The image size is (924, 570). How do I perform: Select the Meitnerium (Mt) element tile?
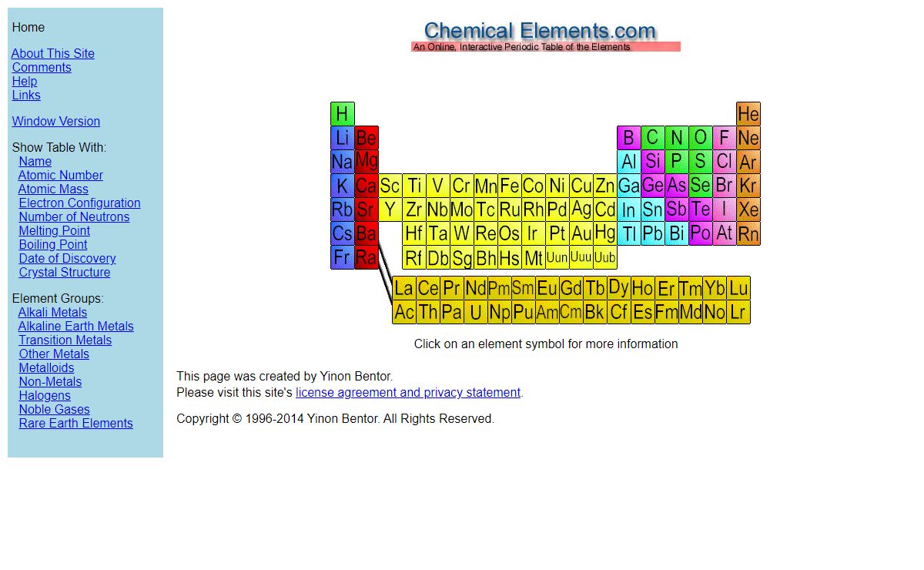[534, 257]
